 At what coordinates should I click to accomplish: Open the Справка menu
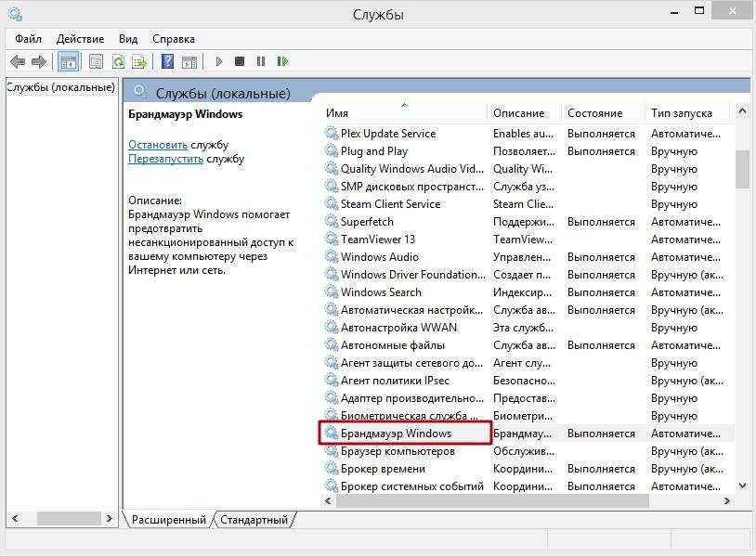[x=173, y=39]
